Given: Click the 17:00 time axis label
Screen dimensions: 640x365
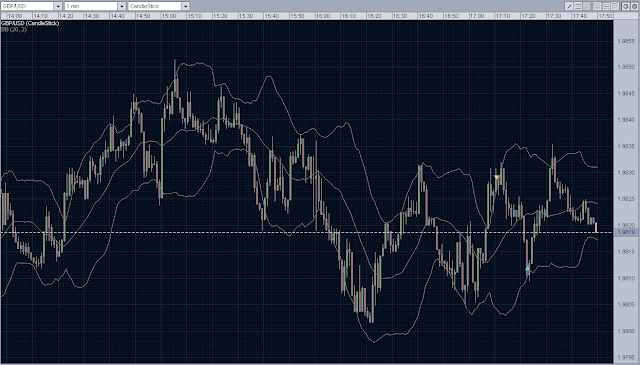Looking at the screenshot, I should point(477,16).
